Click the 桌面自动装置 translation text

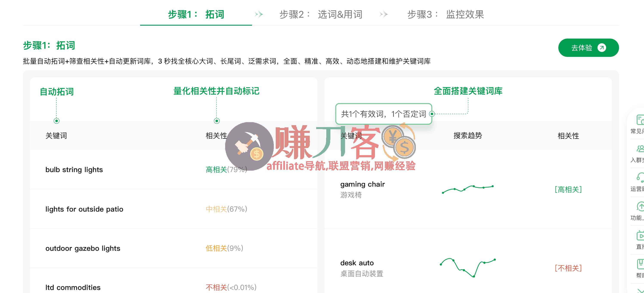point(362,273)
